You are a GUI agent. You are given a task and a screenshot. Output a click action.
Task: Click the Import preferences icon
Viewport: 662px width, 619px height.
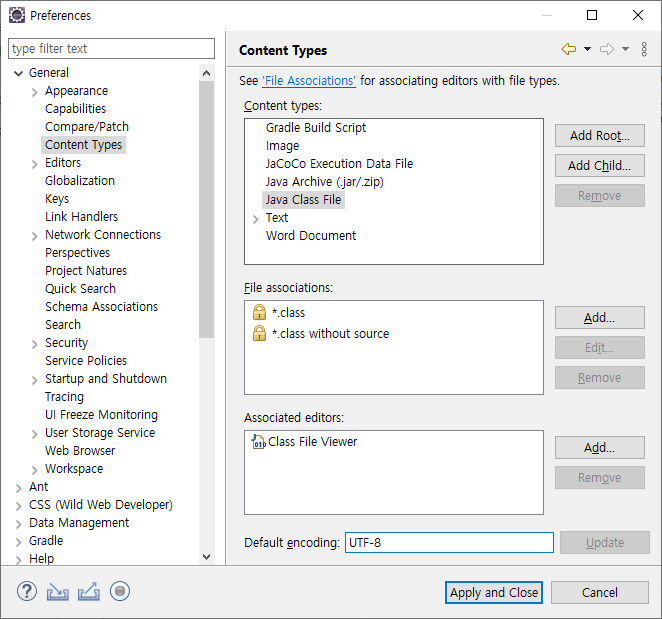pos(57,591)
